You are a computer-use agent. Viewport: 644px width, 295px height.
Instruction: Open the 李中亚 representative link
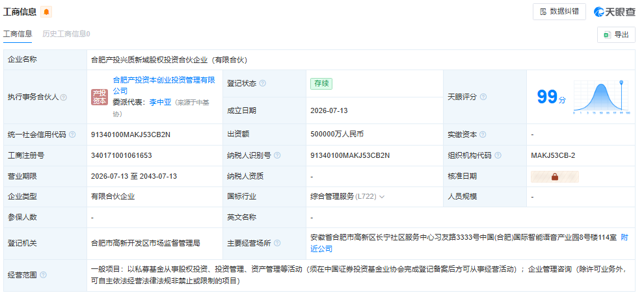click(x=160, y=103)
